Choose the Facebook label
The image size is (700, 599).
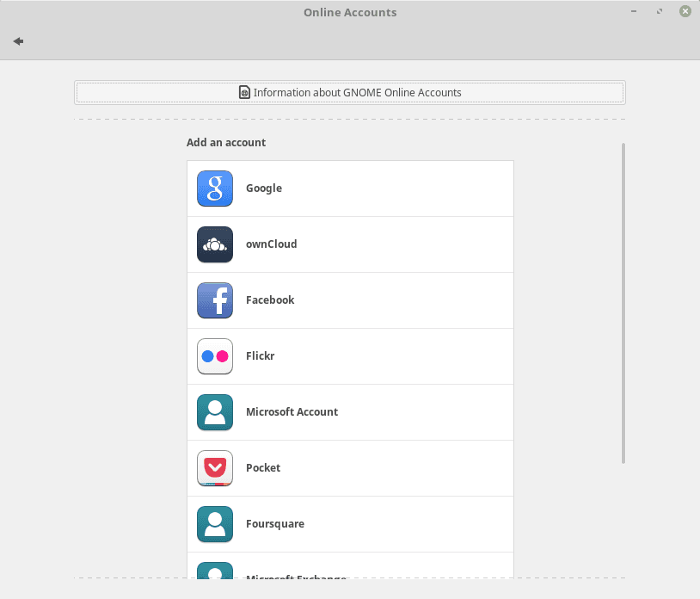270,299
